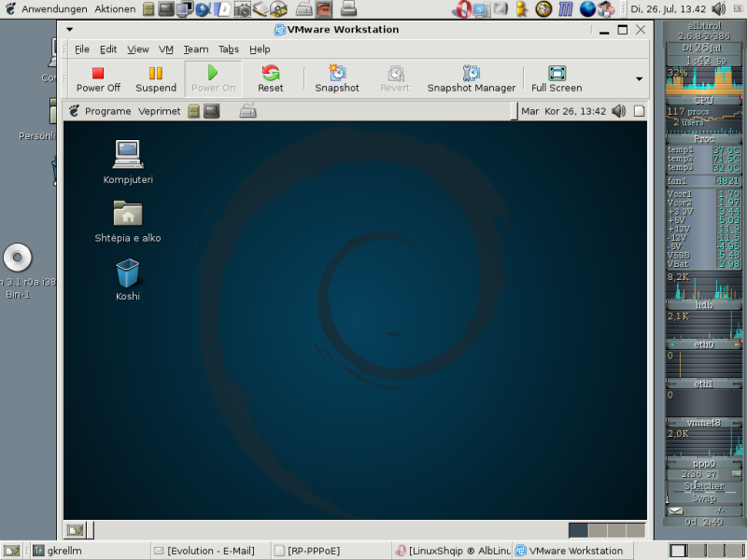The image size is (747, 560).
Task: Open the Help menu
Action: pos(260,49)
